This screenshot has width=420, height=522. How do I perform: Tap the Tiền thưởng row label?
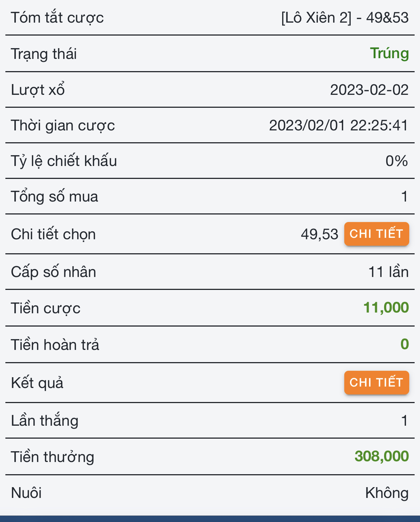[x=52, y=457]
